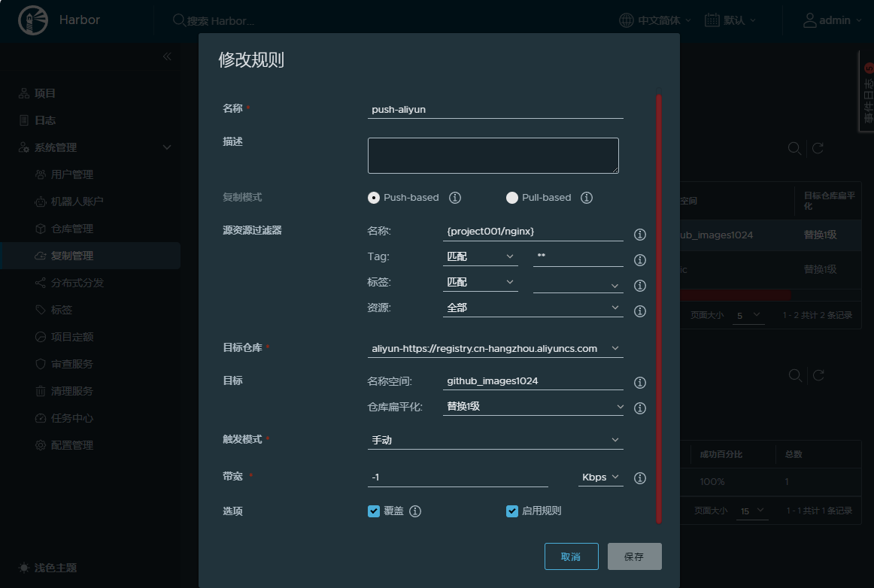Show info for bandwidth 带宽 field
The image size is (874, 588).
pos(640,477)
